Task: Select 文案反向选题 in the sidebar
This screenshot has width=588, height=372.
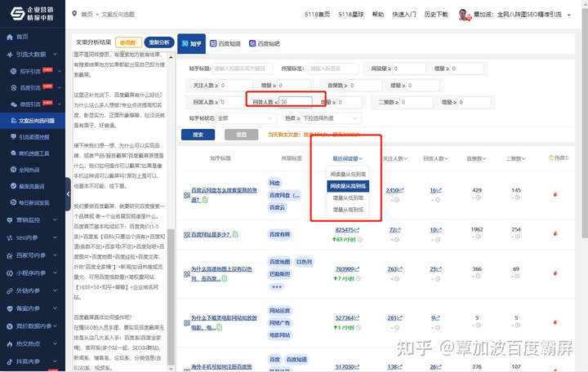Action: [x=33, y=120]
